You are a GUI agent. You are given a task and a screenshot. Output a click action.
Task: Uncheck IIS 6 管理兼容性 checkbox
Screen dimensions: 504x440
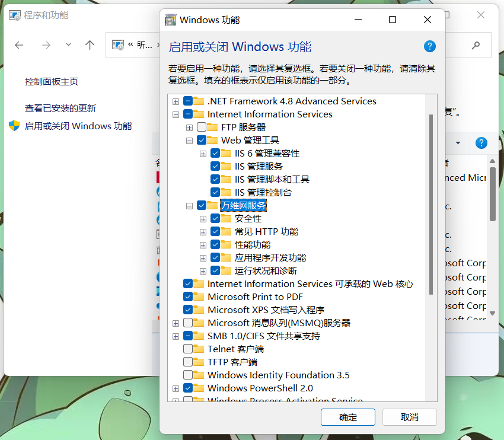point(215,154)
